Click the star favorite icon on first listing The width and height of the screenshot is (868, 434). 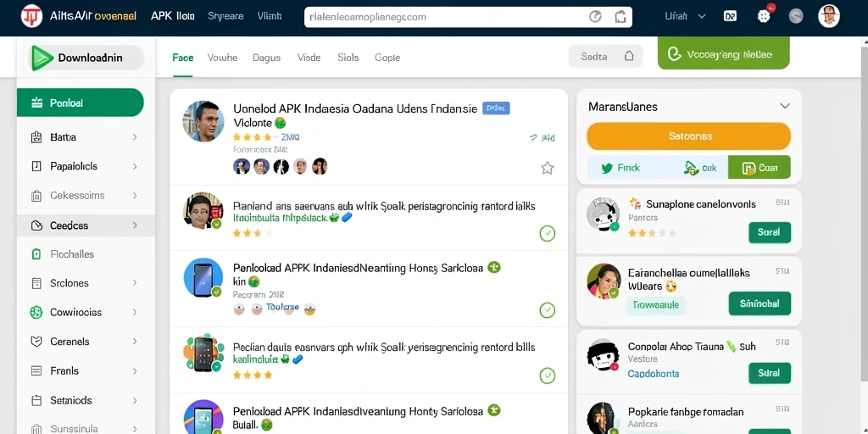point(547,168)
